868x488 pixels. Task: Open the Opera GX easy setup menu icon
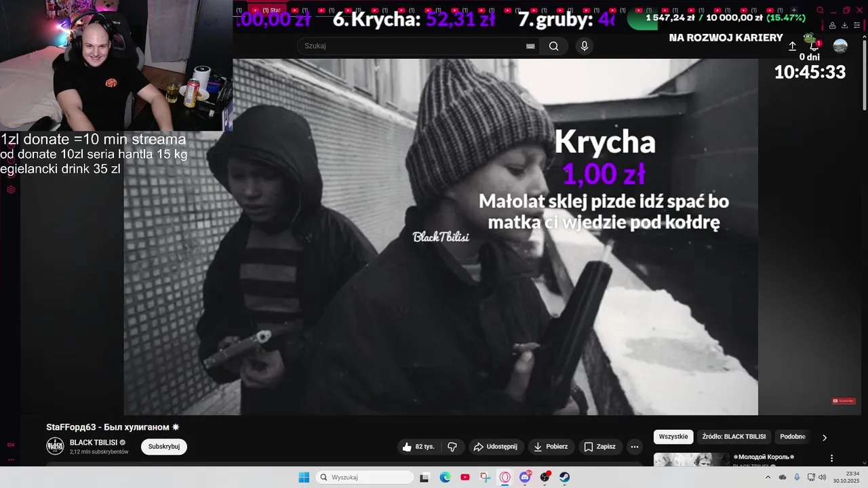click(x=858, y=25)
